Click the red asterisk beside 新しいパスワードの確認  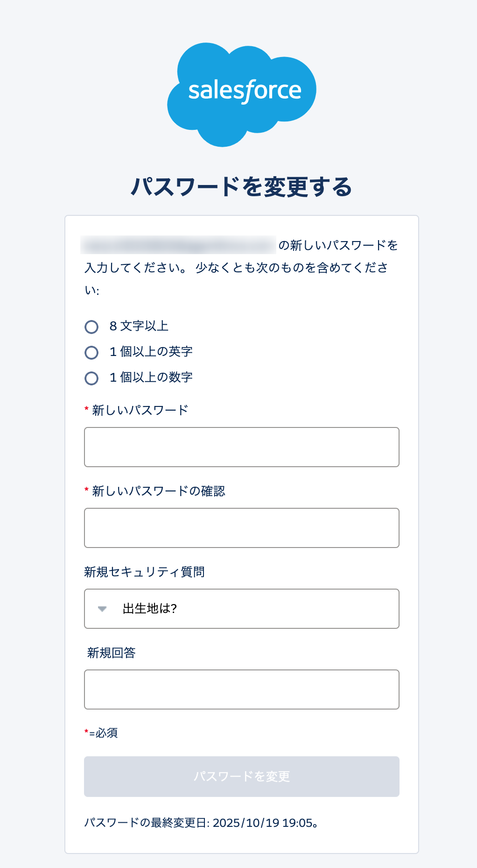(85, 490)
